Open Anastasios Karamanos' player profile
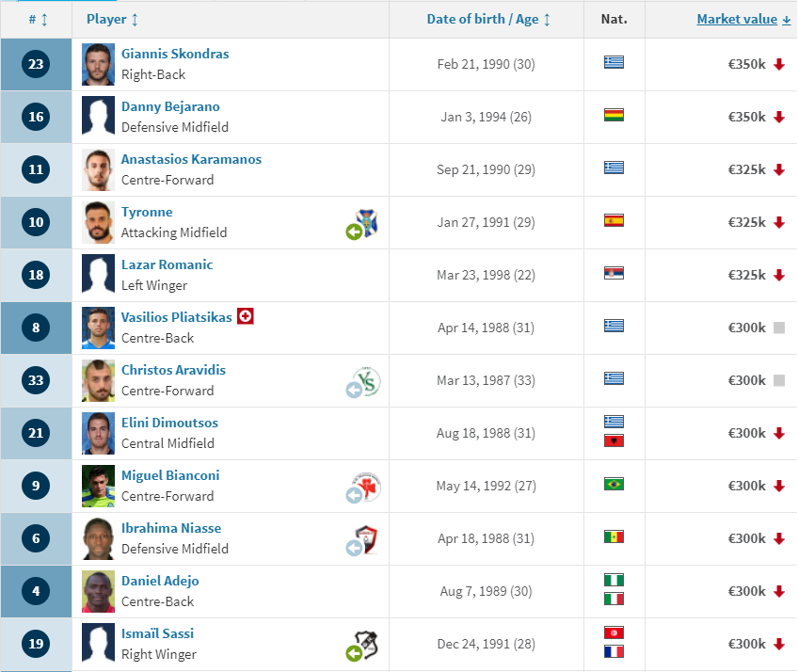 click(x=191, y=159)
